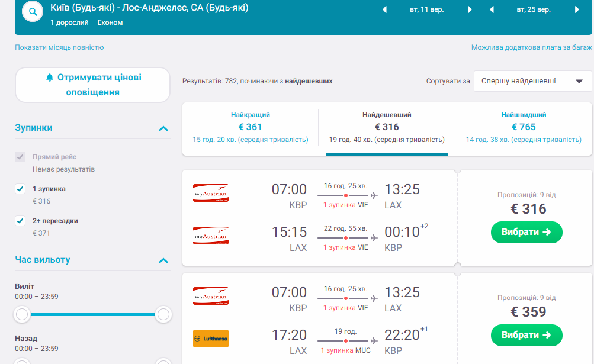Open Показати місяць повністю link
The width and height of the screenshot is (594, 364).
point(59,47)
